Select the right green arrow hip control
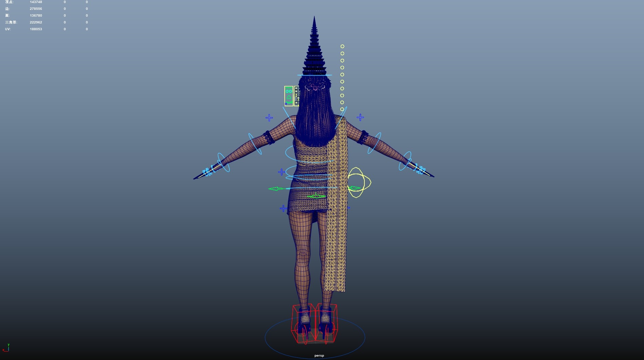Screen dimensions: 644x360 click(x=354, y=188)
